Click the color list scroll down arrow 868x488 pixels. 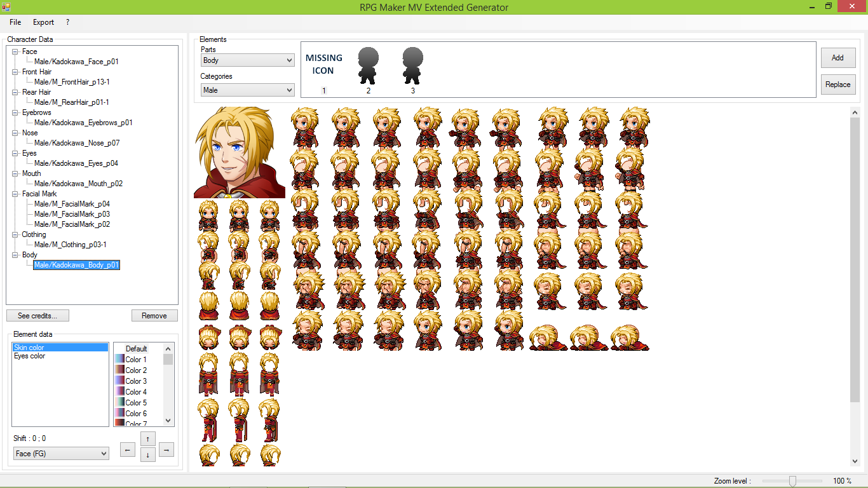point(168,421)
